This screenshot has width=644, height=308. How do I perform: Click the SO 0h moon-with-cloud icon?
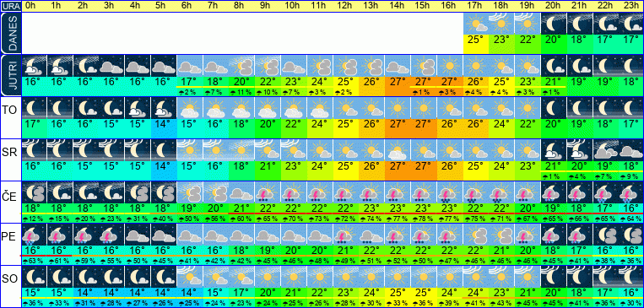[34, 277]
